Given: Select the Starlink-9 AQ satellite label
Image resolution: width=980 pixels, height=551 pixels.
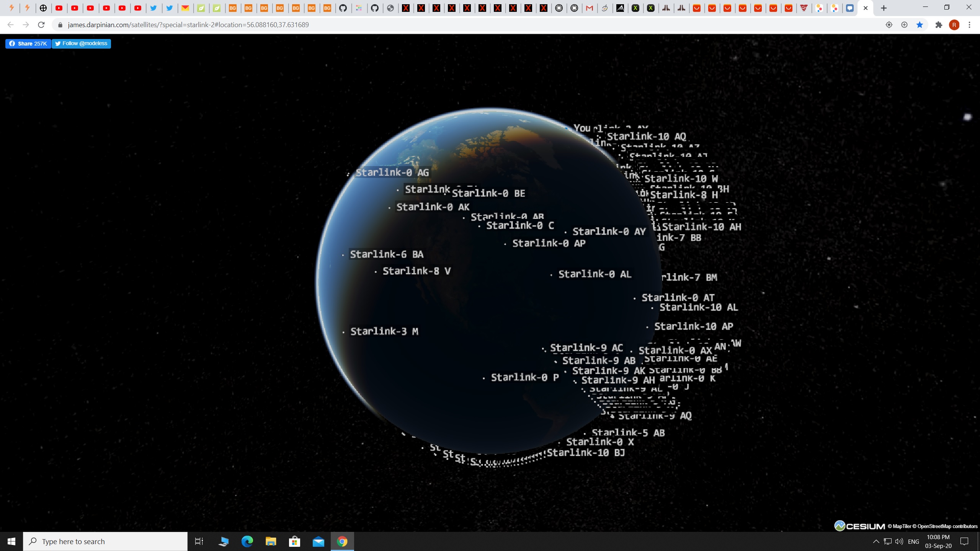Looking at the screenshot, I should tap(655, 416).
